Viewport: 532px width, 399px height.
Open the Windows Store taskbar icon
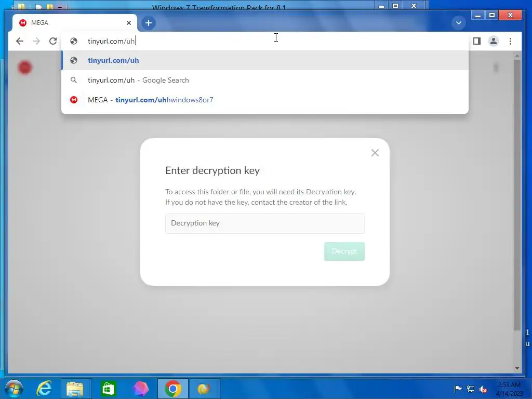[108, 389]
